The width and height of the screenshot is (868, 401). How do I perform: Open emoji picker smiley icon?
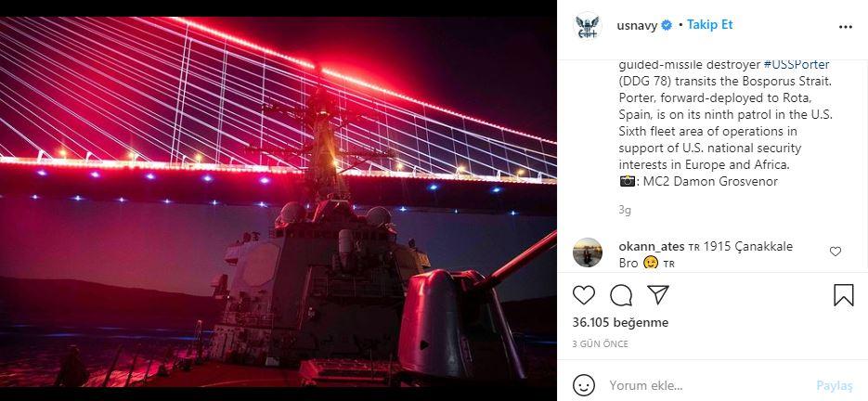(584, 385)
